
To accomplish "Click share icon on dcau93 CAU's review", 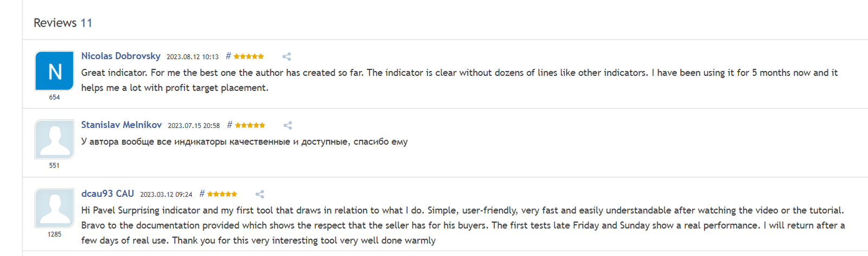I will pyautogui.click(x=260, y=194).
